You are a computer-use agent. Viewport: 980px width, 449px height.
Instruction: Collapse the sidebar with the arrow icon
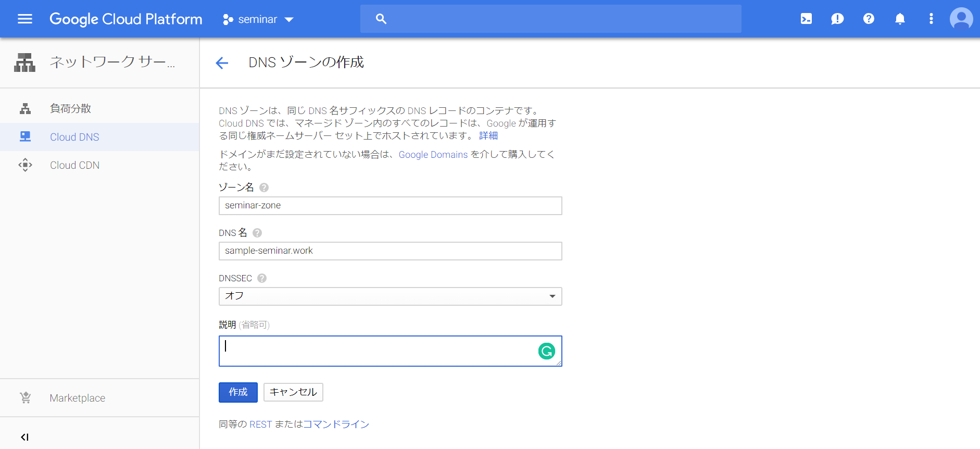pos(24,437)
